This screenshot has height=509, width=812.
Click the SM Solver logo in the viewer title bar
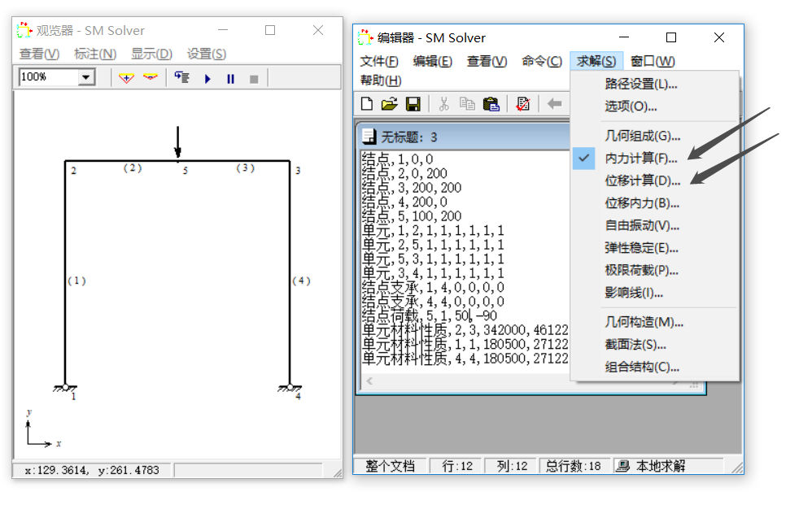[x=24, y=31]
